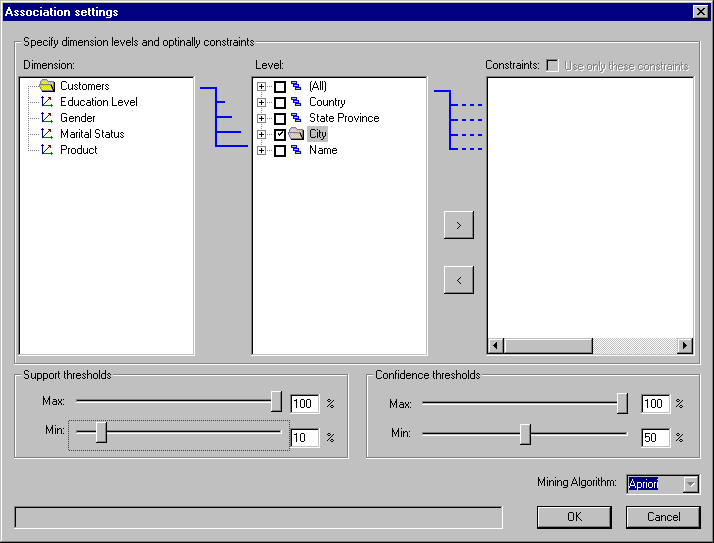
Task: Click the Support Max slider thumb
Action: pyautogui.click(x=276, y=401)
